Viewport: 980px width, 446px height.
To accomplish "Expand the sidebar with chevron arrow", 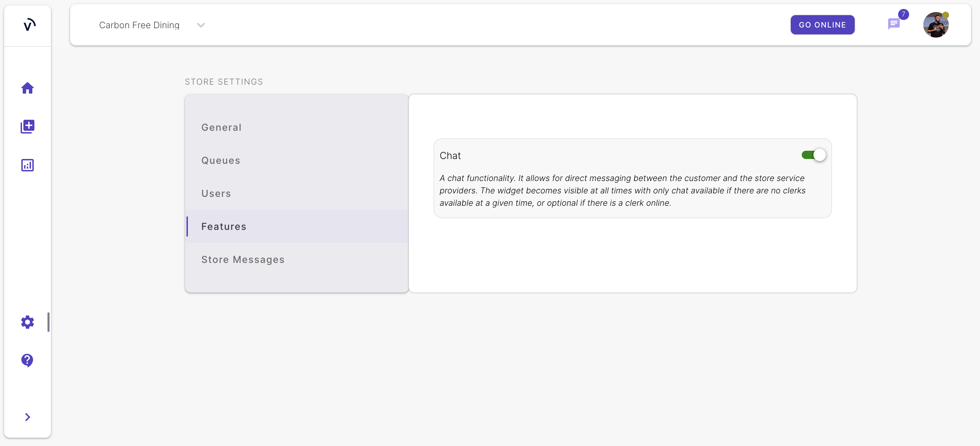I will pyautogui.click(x=28, y=417).
